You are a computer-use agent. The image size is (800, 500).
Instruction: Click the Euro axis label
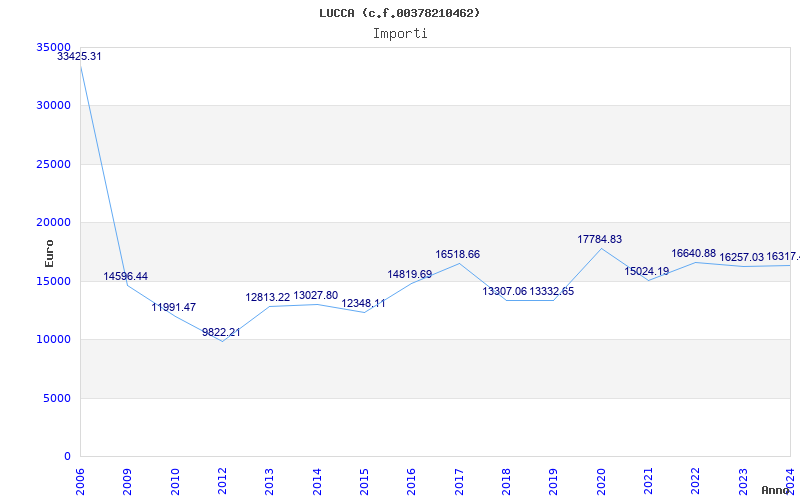click(x=49, y=254)
